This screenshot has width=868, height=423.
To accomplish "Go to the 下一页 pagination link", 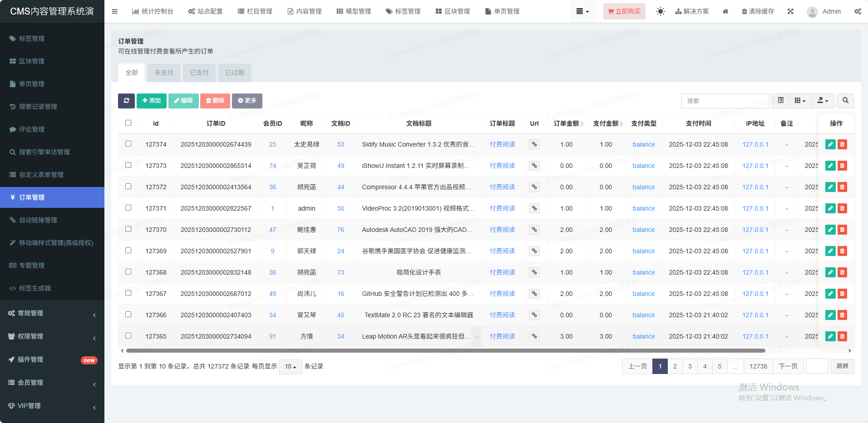I will coord(788,366).
